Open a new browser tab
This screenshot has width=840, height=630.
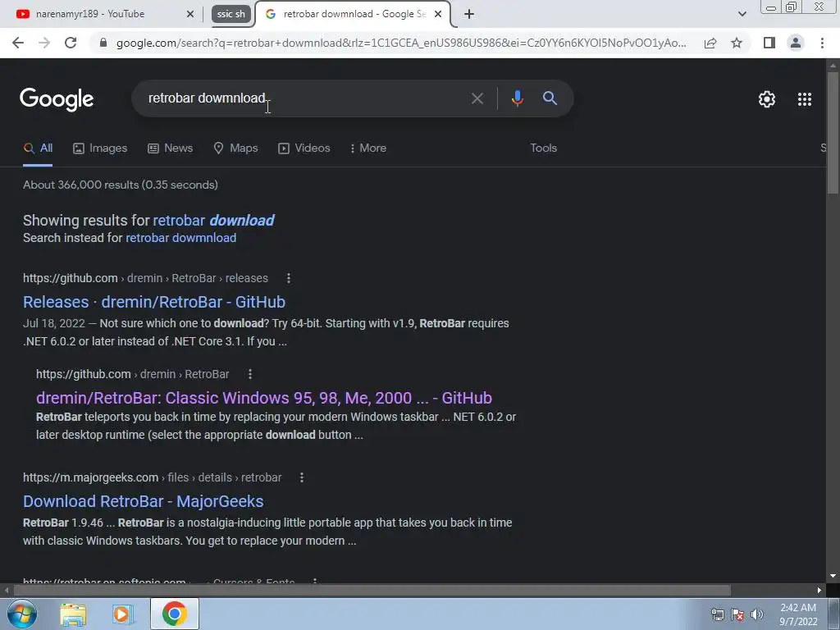(468, 14)
